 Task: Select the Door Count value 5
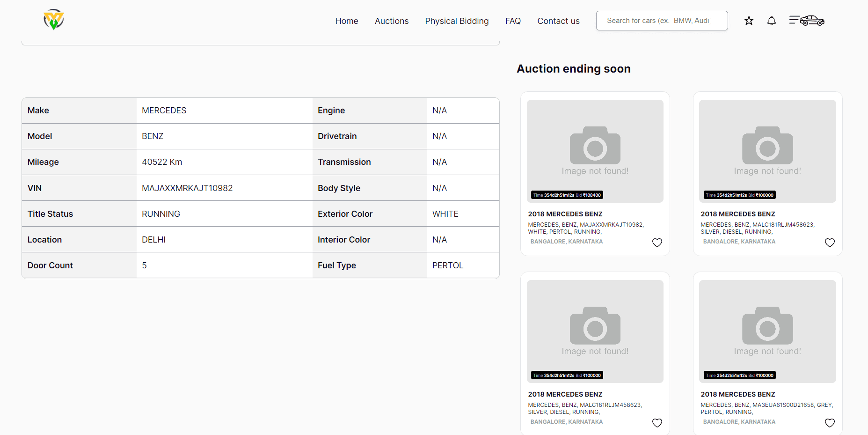click(144, 265)
